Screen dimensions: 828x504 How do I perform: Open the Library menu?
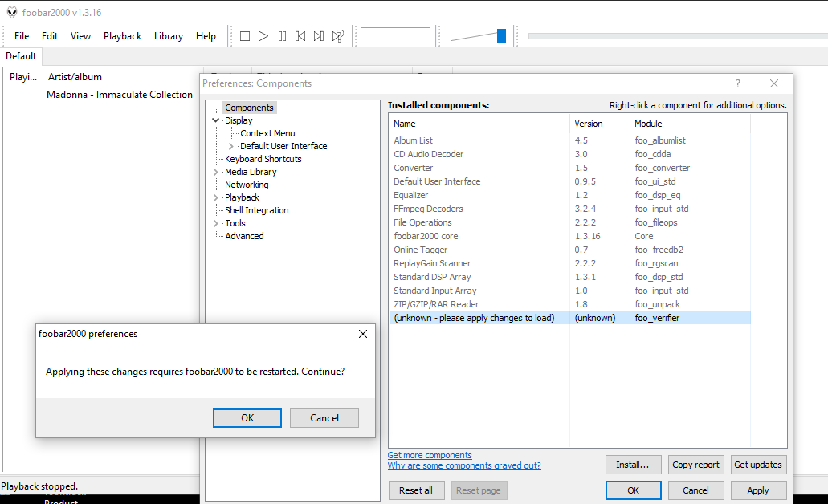(x=169, y=36)
